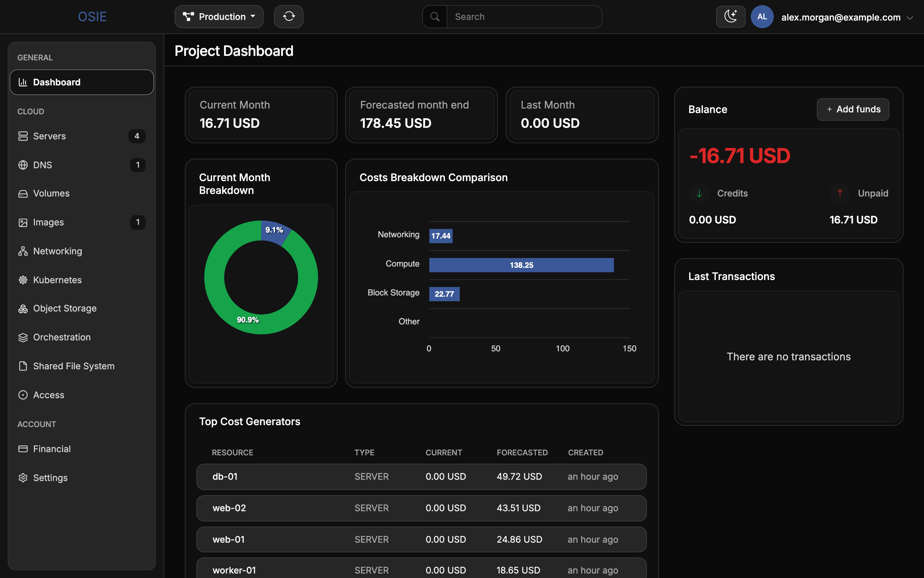The height and width of the screenshot is (578, 924).
Task: Click inside the Search field
Action: click(x=524, y=16)
